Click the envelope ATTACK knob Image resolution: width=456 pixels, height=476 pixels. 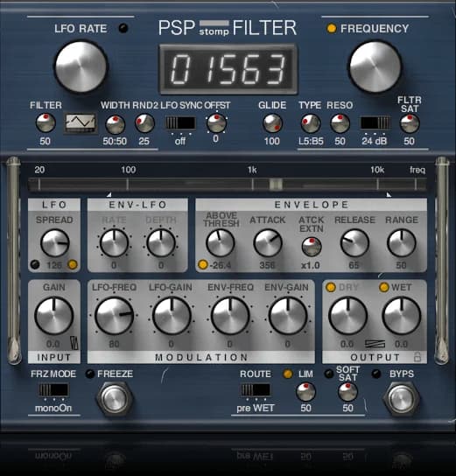tap(268, 243)
